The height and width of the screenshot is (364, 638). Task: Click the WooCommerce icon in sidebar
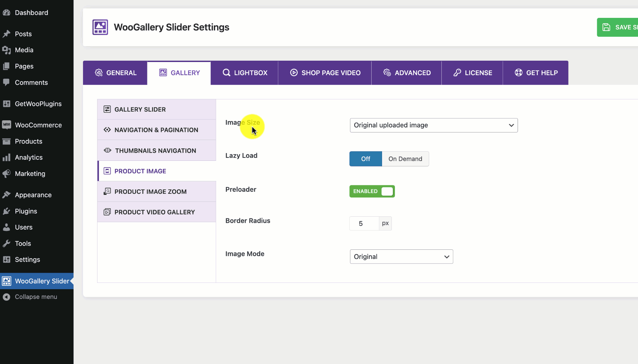[6, 125]
